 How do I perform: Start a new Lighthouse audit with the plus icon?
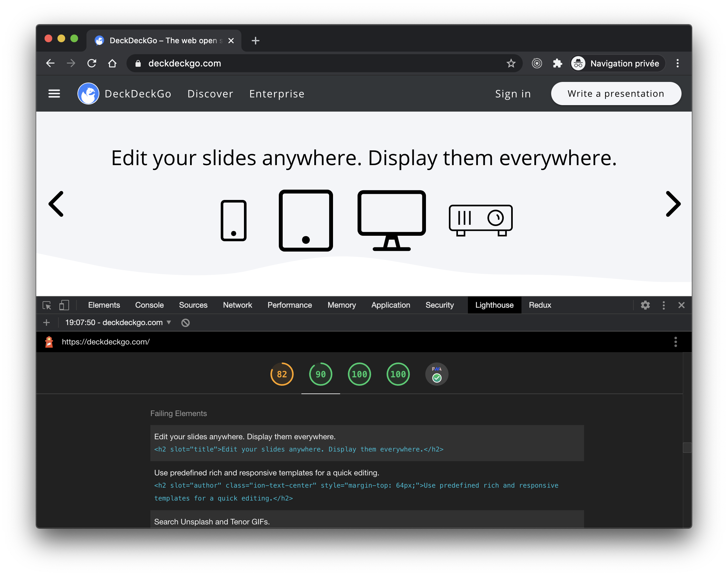coord(46,323)
